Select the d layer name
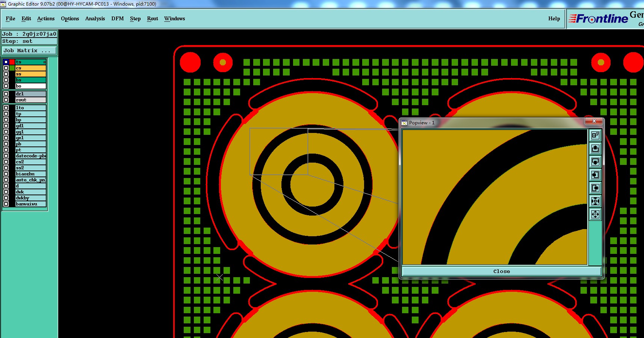Screen dimensions: 644x338 pyautogui.click(x=30, y=186)
